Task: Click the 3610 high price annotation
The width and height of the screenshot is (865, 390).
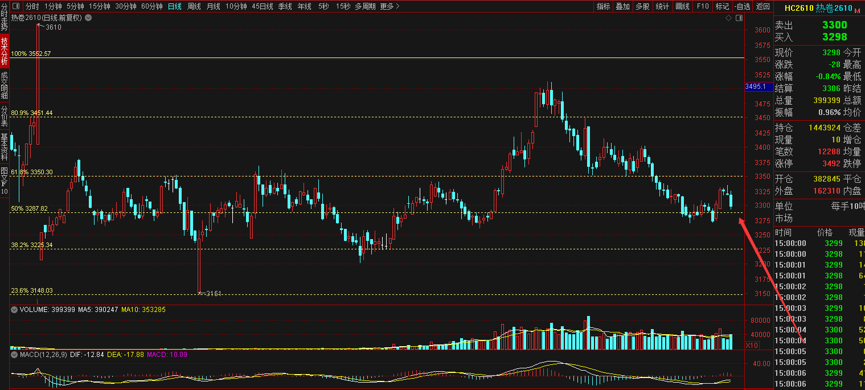Action: (54, 27)
